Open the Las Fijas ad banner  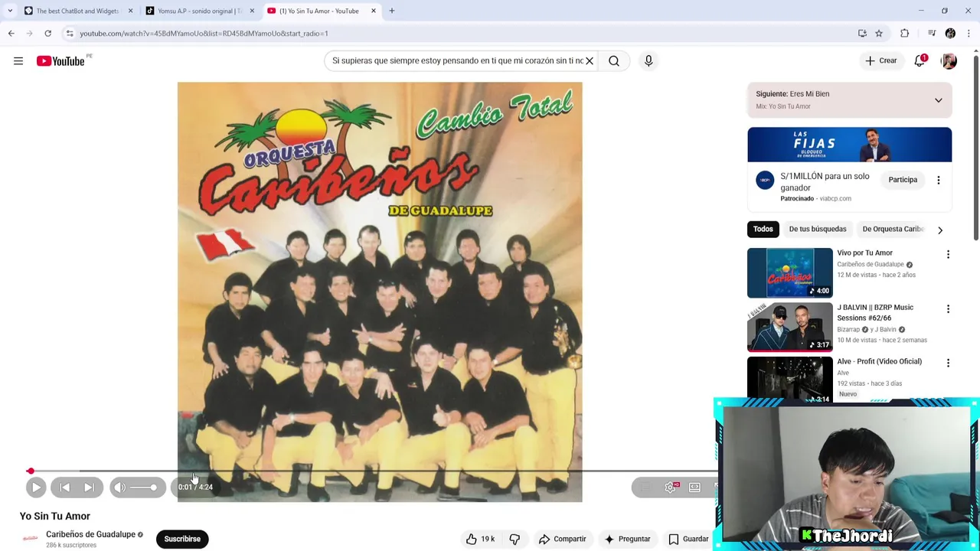850,145
